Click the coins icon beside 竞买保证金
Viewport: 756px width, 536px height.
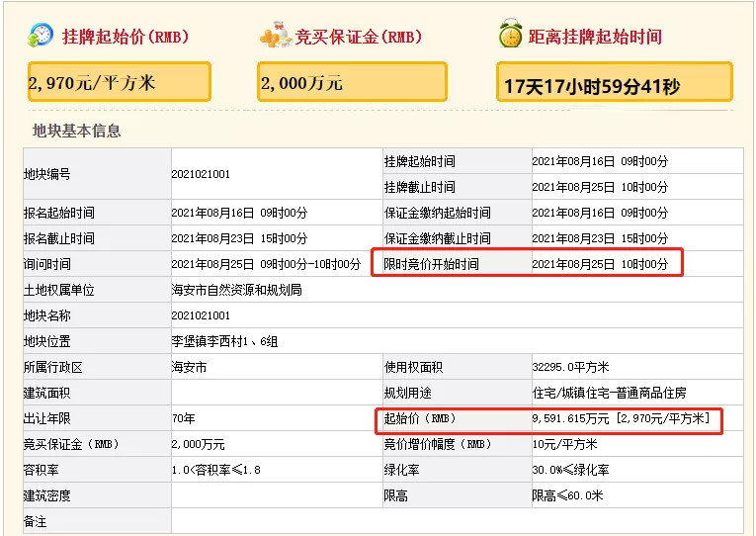tap(276, 35)
